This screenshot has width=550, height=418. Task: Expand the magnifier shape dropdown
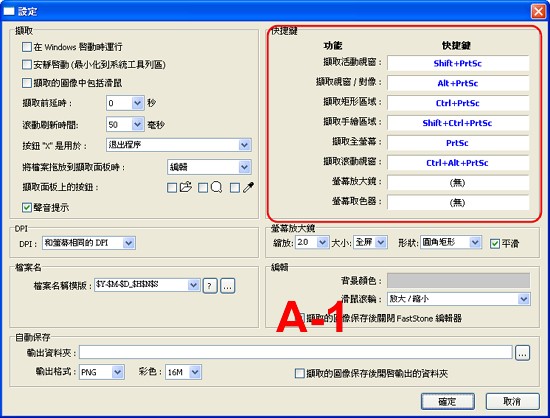(x=475, y=242)
